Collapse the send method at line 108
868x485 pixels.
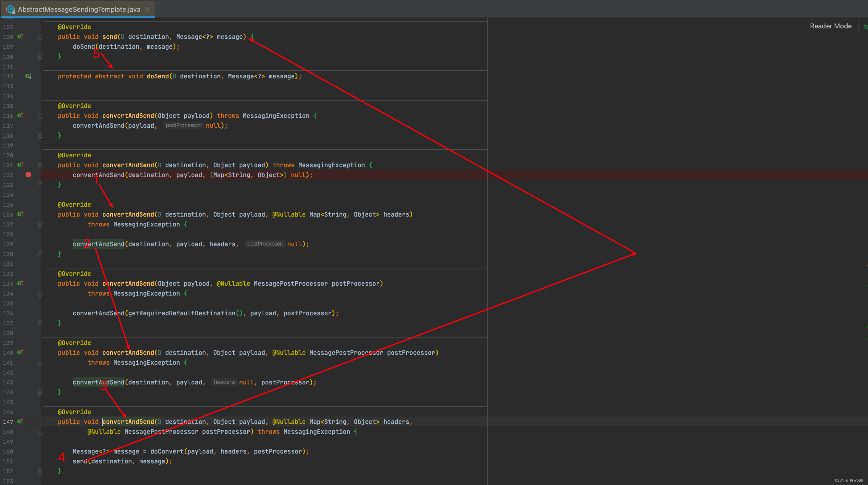click(40, 37)
